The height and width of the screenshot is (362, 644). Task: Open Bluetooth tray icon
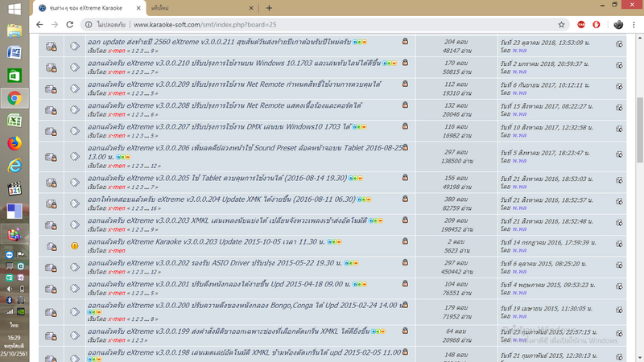pos(9,300)
